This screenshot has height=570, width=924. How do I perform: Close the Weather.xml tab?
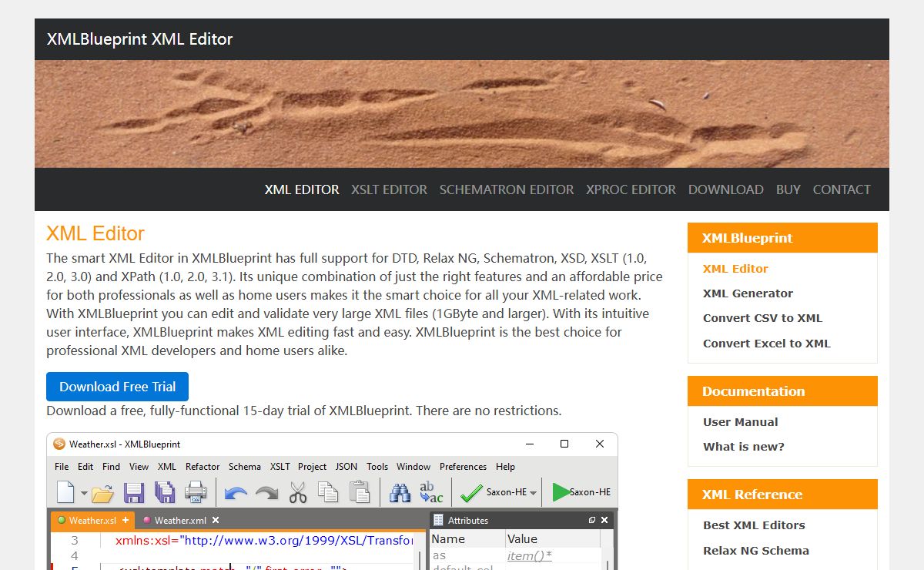click(x=216, y=520)
